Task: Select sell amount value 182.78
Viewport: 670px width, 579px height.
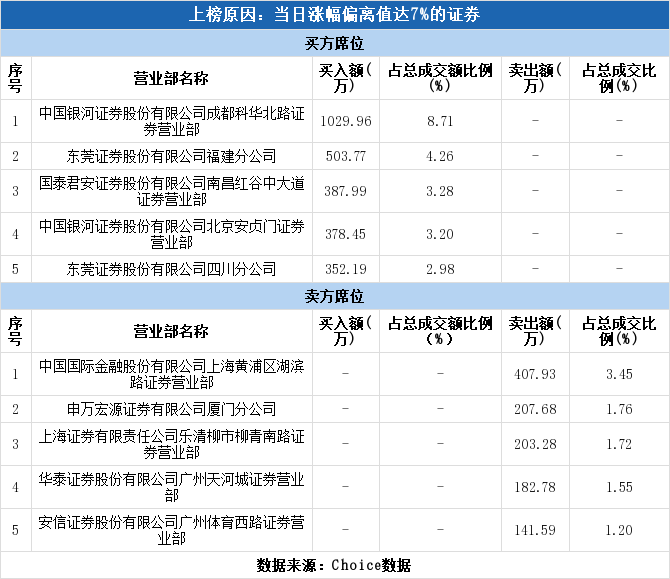Action: click(535, 487)
